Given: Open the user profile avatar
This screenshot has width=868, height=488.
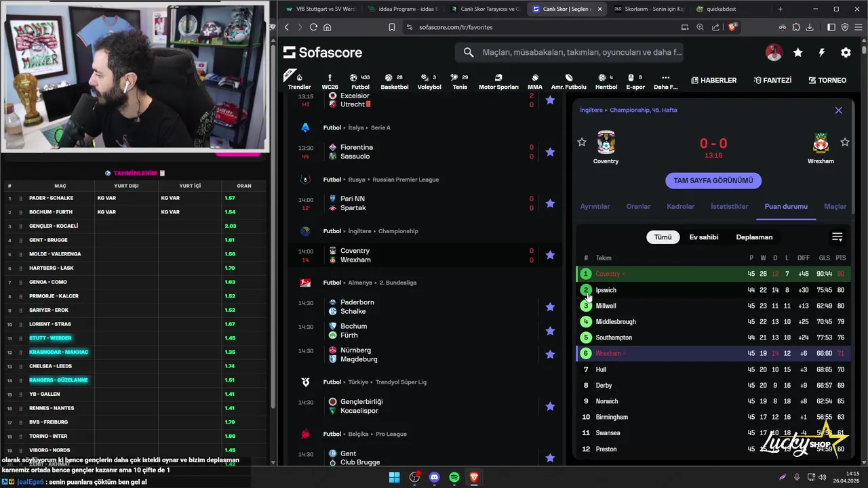Looking at the screenshot, I should pos(774,52).
